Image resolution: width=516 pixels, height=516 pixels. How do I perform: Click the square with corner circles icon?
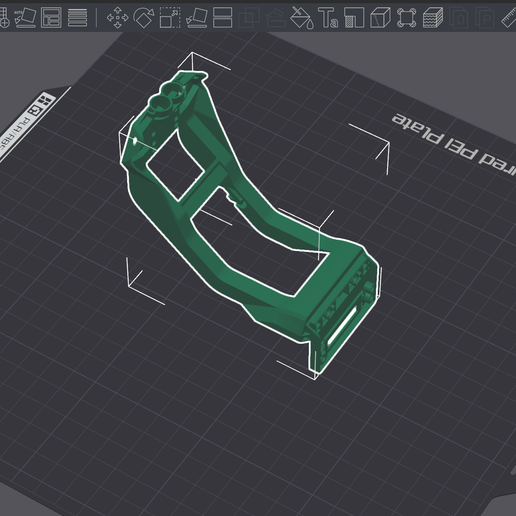pyautogui.click(x=407, y=17)
